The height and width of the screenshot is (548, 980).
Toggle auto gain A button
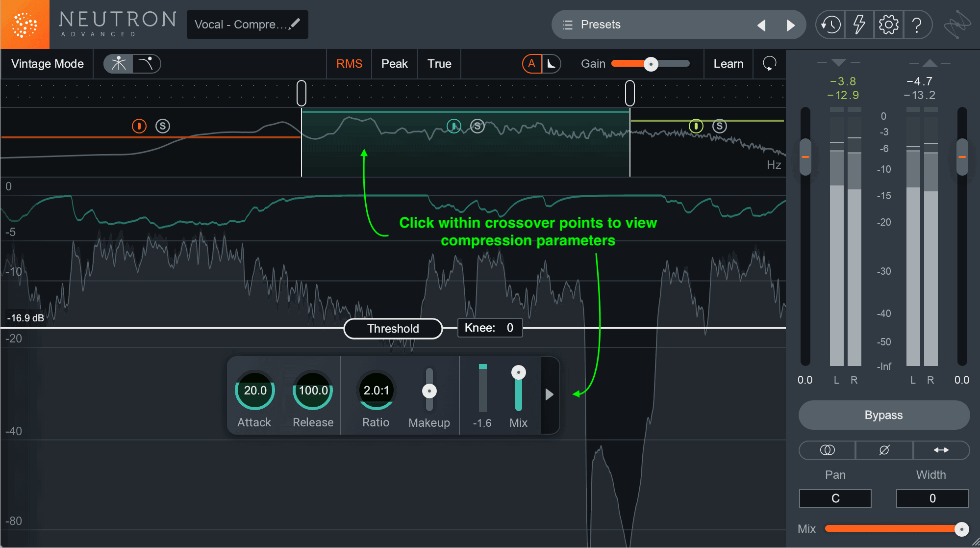(x=532, y=64)
